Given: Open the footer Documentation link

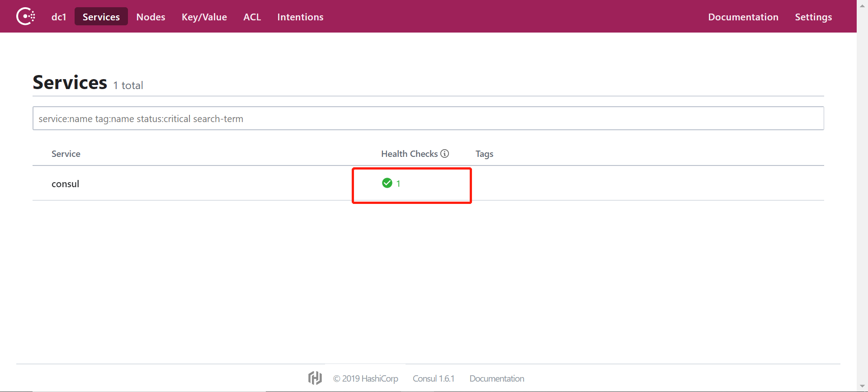Looking at the screenshot, I should pos(497,378).
